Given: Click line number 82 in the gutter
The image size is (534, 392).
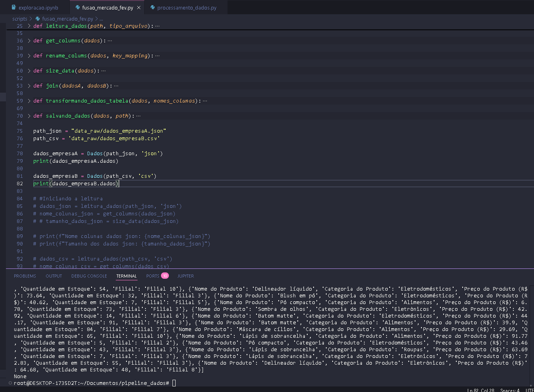Looking at the screenshot, I should point(20,183).
